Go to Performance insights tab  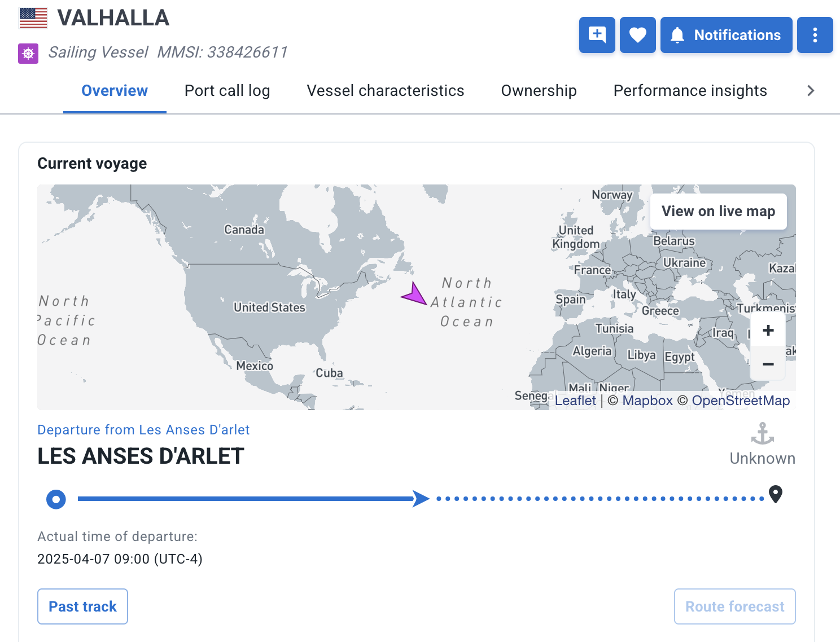690,91
